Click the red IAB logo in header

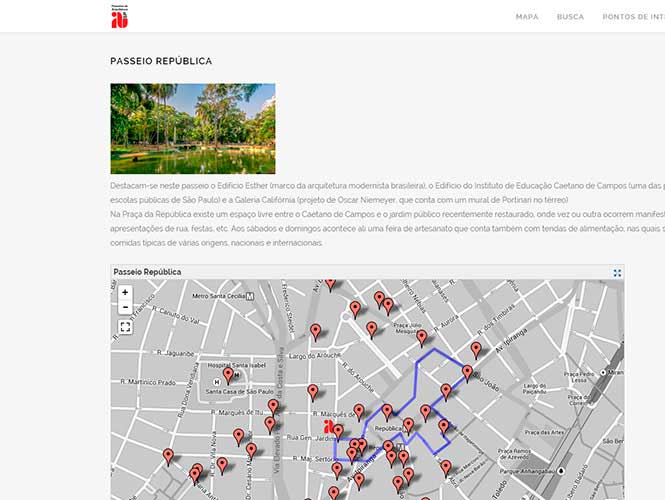(120, 17)
